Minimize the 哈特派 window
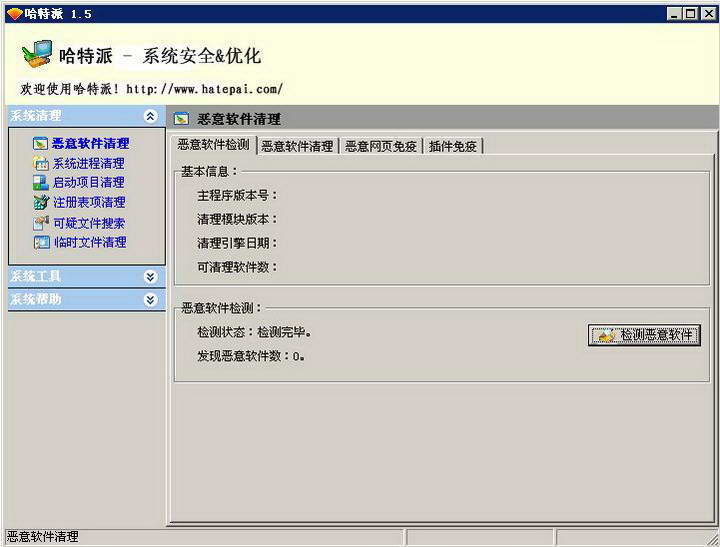This screenshot has height=547, width=720. click(674, 14)
